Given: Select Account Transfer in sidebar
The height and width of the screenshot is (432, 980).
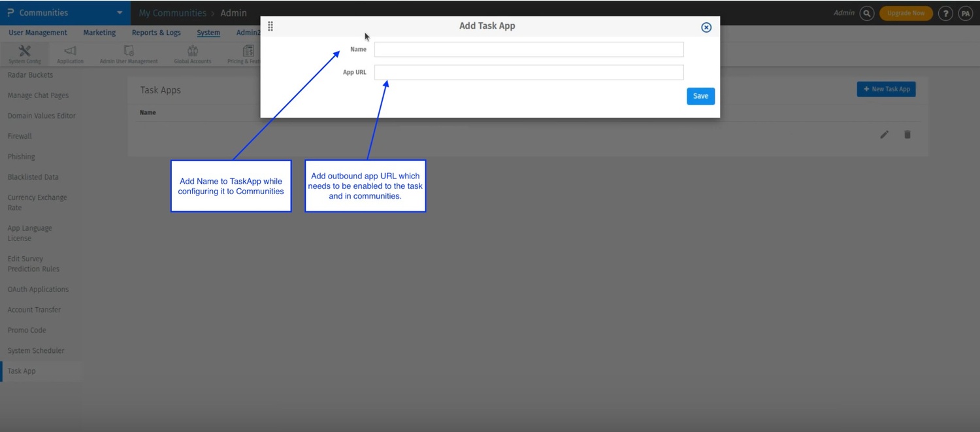Looking at the screenshot, I should (34, 310).
